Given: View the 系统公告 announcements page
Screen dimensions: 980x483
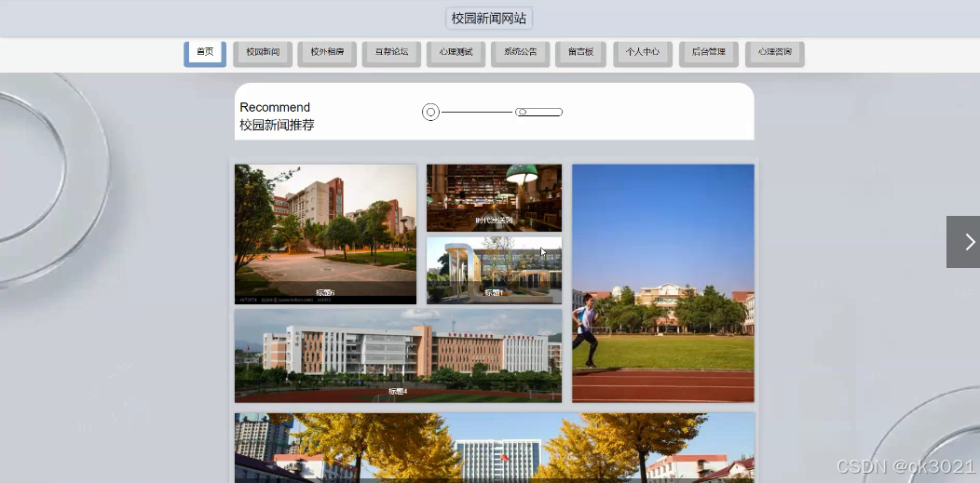Looking at the screenshot, I should pos(520,53).
